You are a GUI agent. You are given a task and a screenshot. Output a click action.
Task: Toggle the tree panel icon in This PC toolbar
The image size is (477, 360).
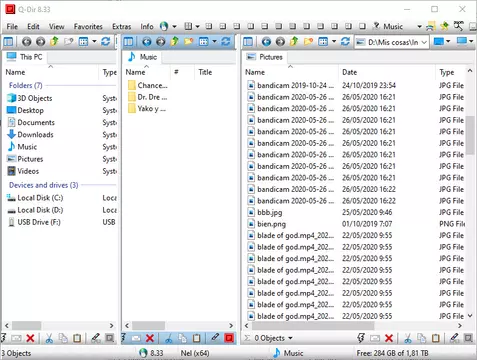8,42
